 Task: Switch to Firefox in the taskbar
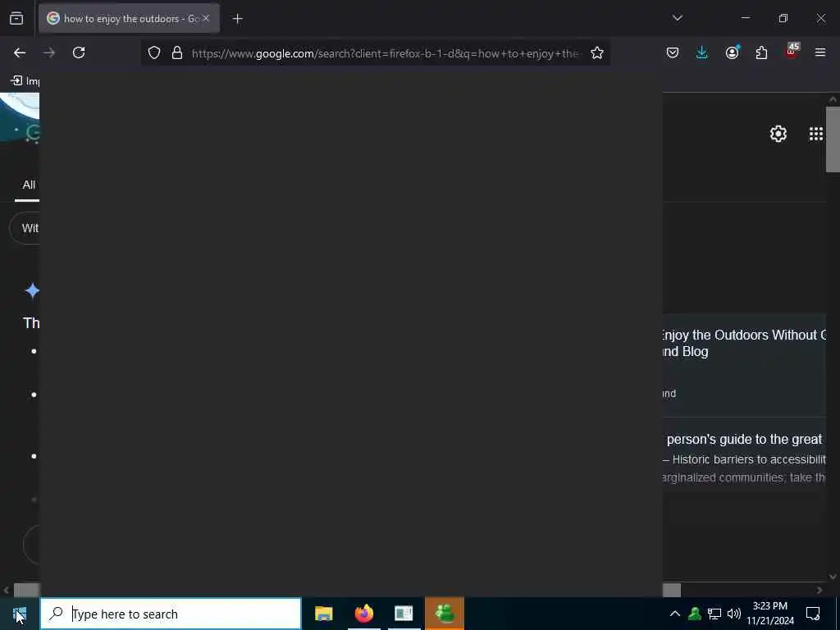pyautogui.click(x=363, y=614)
